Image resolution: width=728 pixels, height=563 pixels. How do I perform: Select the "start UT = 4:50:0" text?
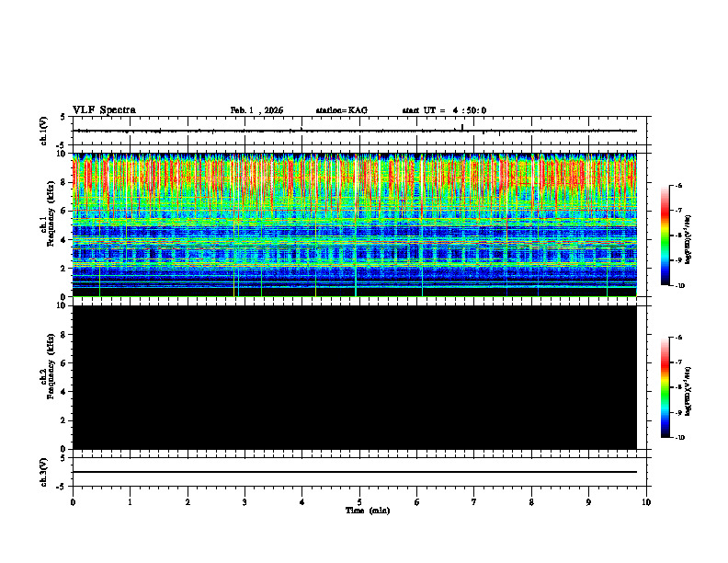[444, 110]
